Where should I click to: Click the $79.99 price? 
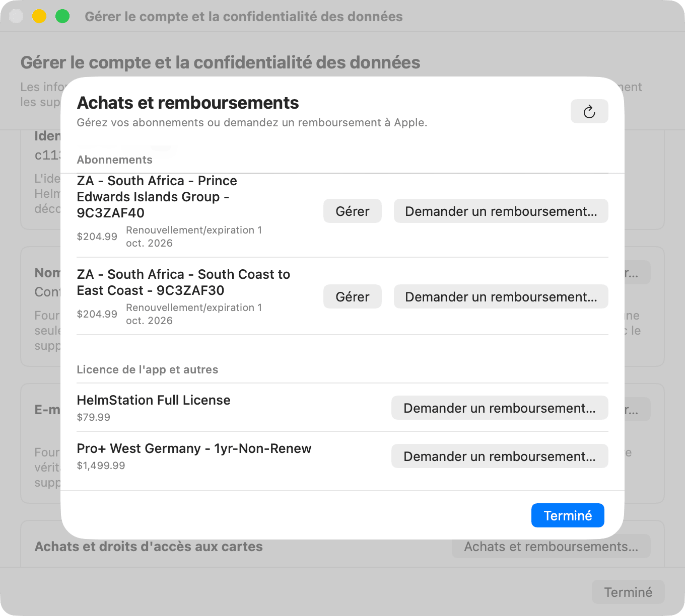point(93,417)
